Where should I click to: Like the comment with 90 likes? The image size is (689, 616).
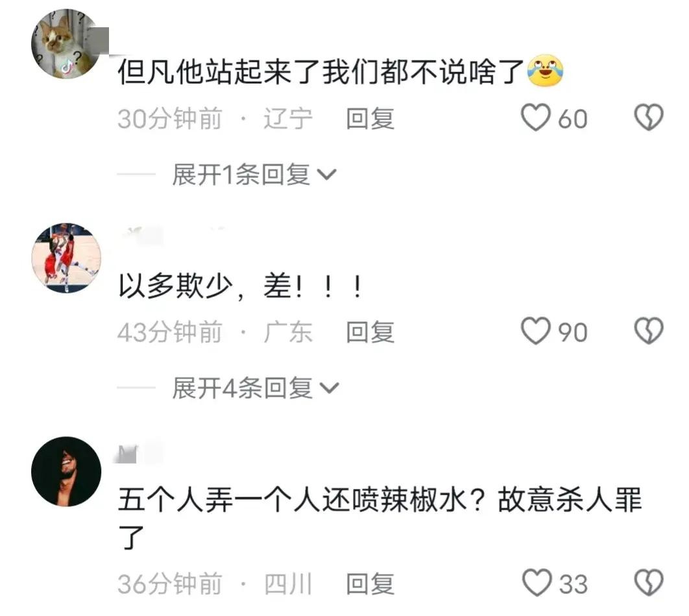click(536, 330)
